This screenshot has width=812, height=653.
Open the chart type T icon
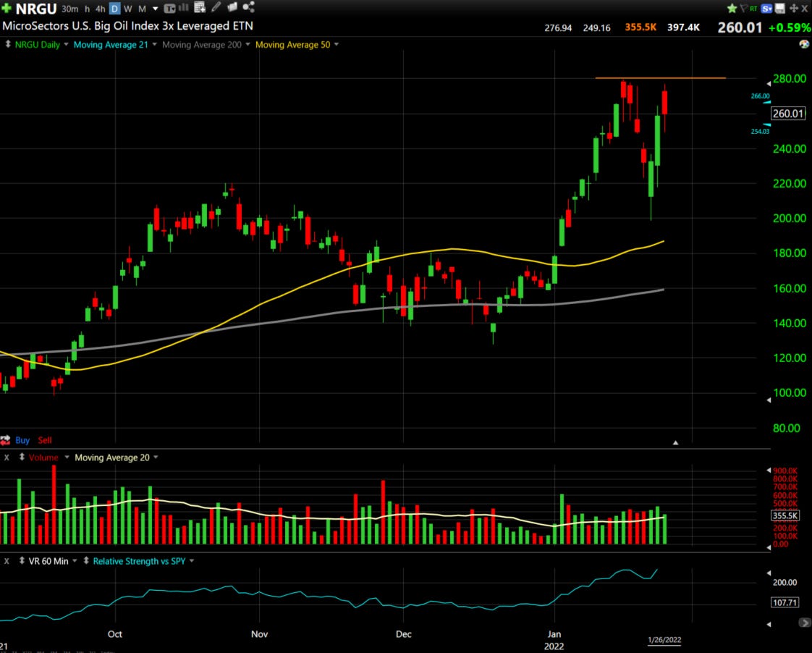click(x=169, y=8)
